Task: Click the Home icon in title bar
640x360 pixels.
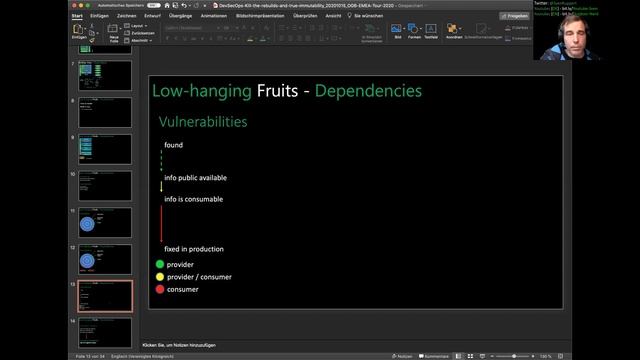Action: pyautogui.click(x=167, y=5)
